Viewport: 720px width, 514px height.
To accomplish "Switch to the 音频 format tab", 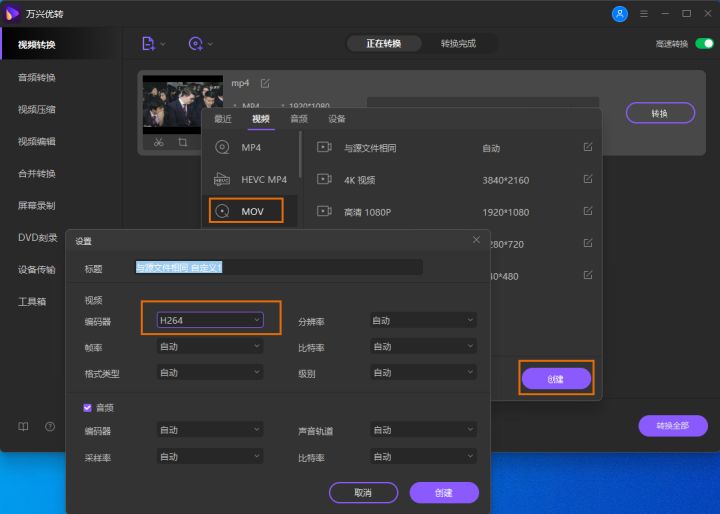I will [x=299, y=119].
